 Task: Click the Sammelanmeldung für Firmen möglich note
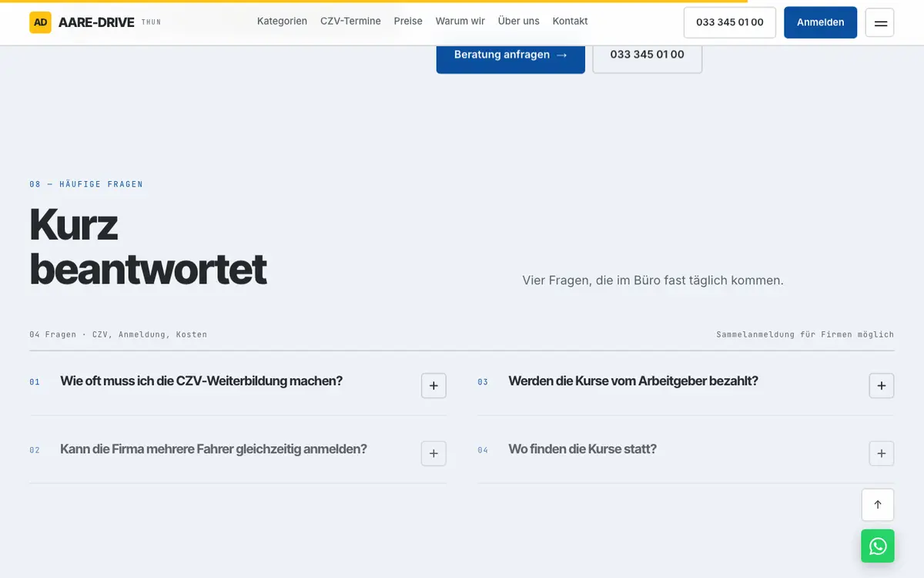click(805, 334)
